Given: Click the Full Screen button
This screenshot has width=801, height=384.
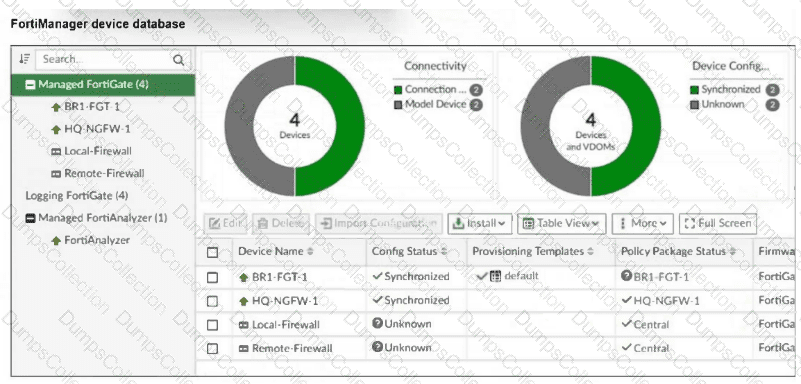Looking at the screenshot, I should 718,224.
